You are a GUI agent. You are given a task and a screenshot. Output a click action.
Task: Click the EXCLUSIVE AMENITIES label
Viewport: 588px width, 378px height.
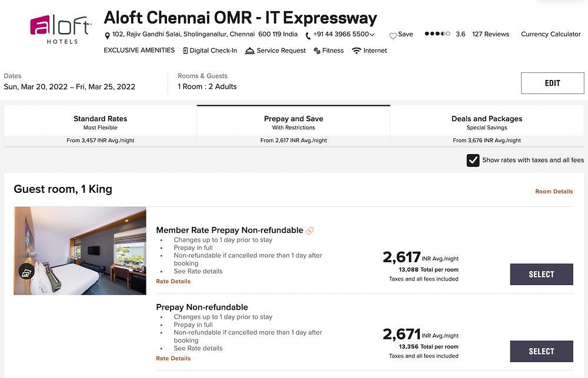pyautogui.click(x=139, y=50)
